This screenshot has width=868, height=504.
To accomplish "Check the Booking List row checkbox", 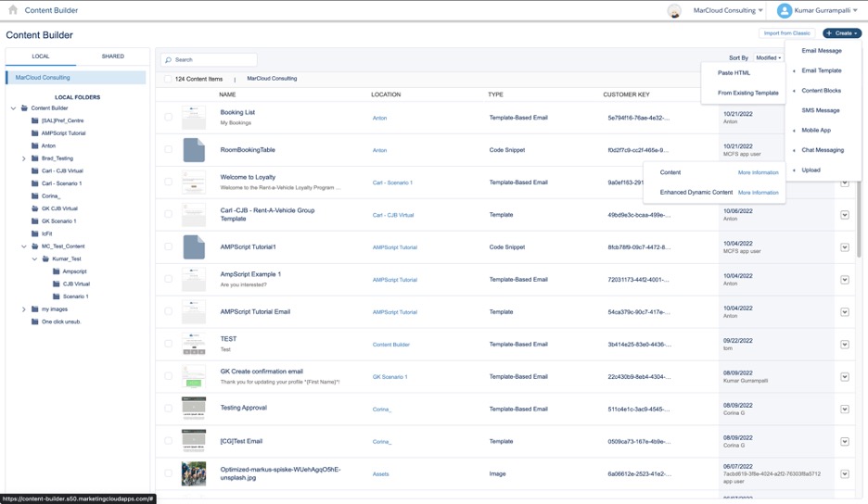I will [168, 118].
